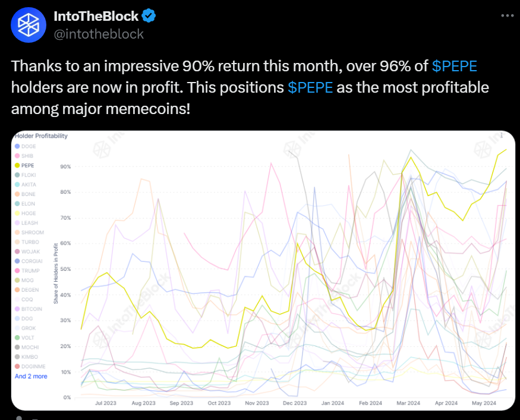
Task: Click the SHIB legend color dot
Action: 17,156
